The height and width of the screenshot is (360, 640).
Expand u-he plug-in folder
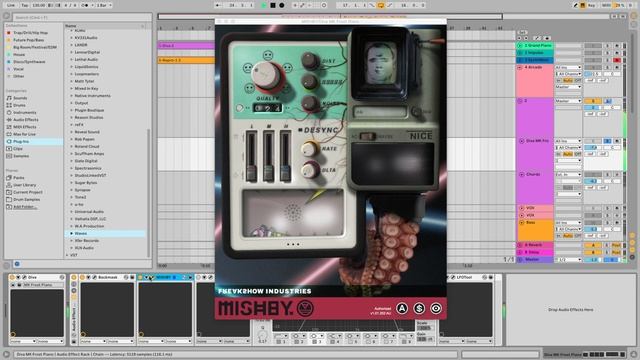point(72,204)
